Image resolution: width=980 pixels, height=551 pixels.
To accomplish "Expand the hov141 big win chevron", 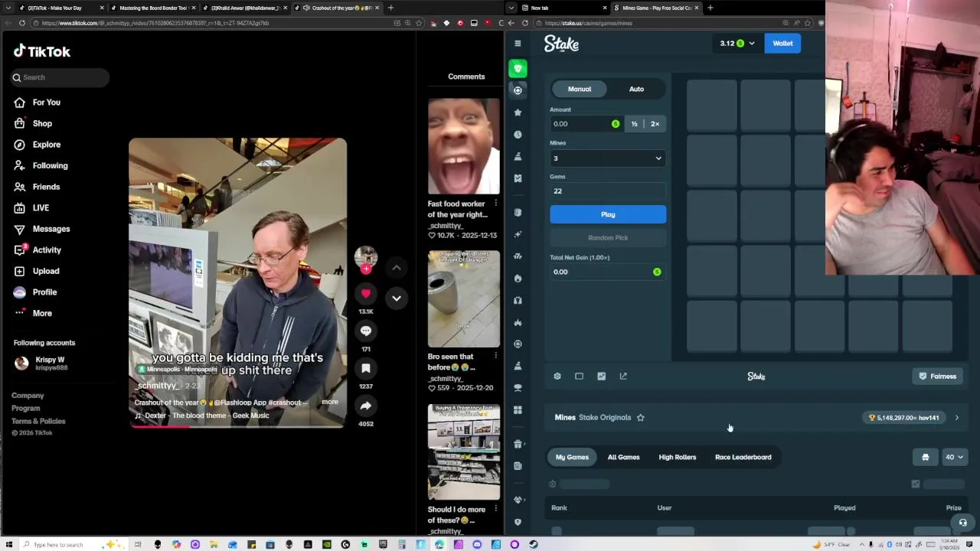I will pyautogui.click(x=957, y=418).
